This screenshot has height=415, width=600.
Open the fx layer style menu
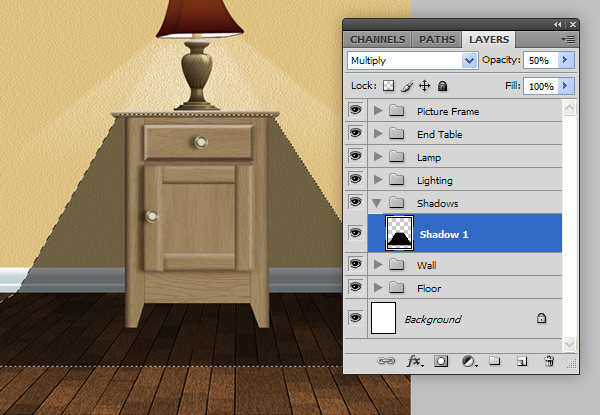(414, 362)
